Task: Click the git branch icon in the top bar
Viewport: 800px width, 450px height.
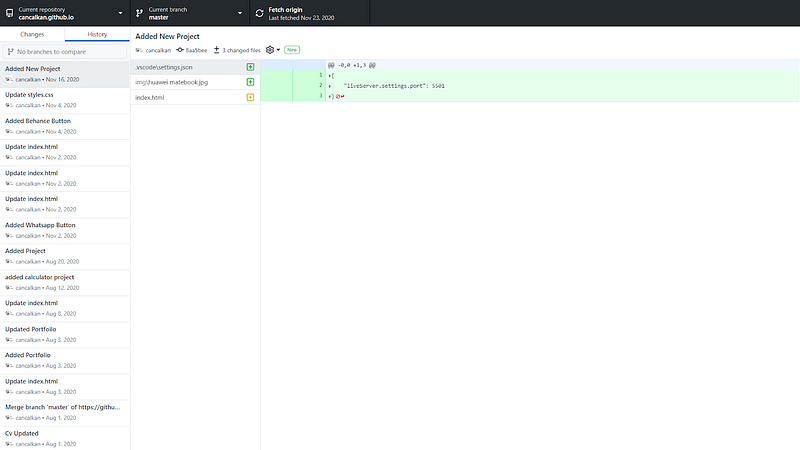Action: coord(139,13)
